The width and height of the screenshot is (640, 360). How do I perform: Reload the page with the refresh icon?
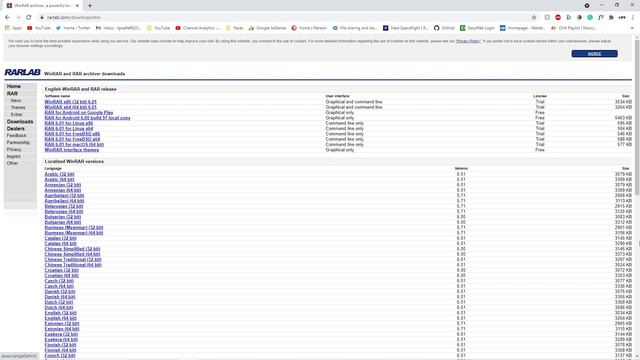tap(29, 18)
